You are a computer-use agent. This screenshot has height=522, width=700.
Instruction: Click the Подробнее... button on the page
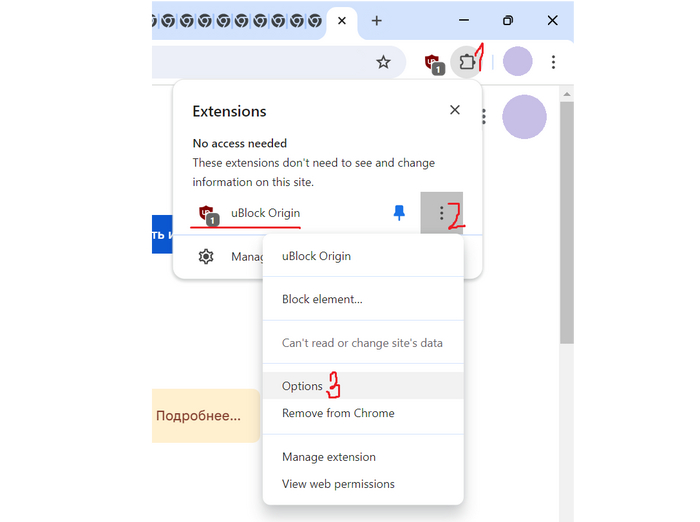pyautogui.click(x=206, y=416)
